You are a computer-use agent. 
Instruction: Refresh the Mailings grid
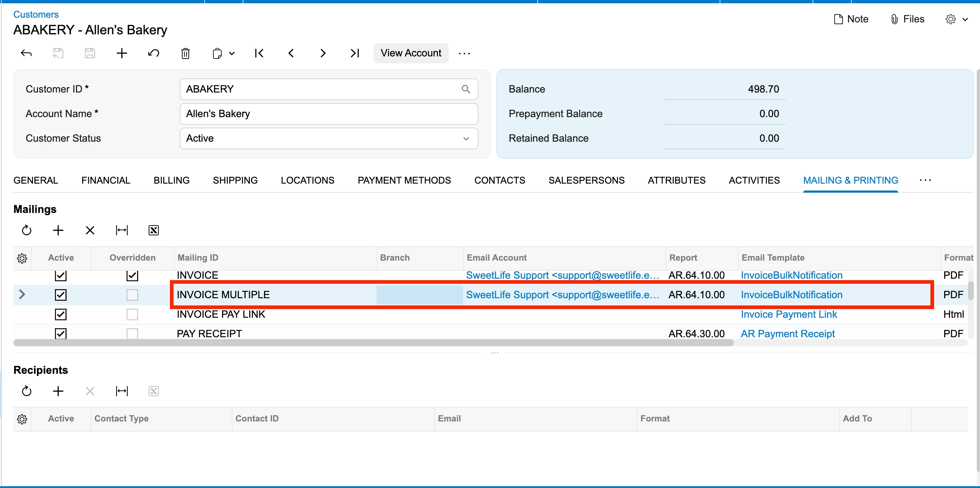[26, 230]
